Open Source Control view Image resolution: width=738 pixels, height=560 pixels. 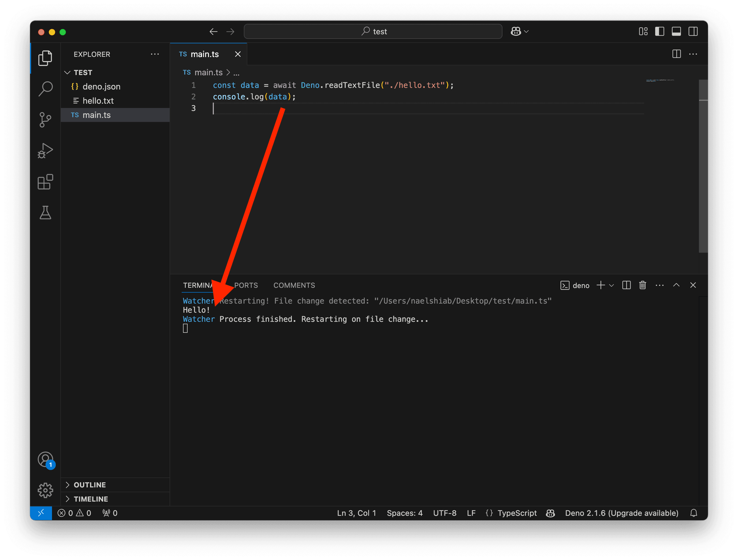[x=45, y=120]
